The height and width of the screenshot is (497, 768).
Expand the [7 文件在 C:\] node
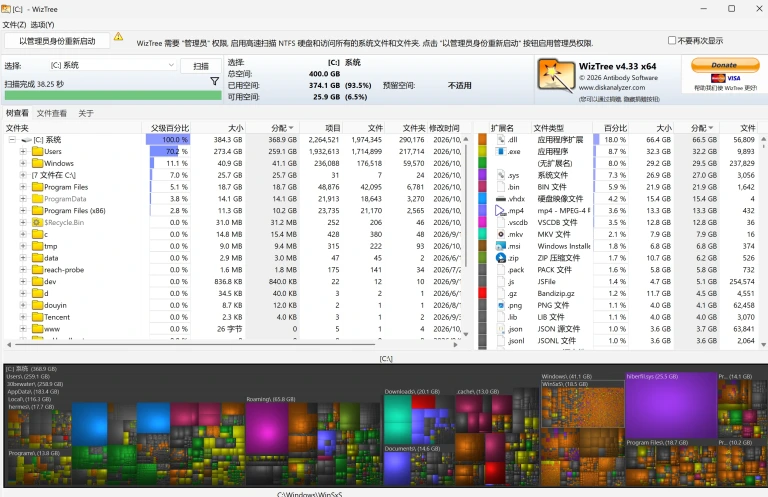[23, 175]
